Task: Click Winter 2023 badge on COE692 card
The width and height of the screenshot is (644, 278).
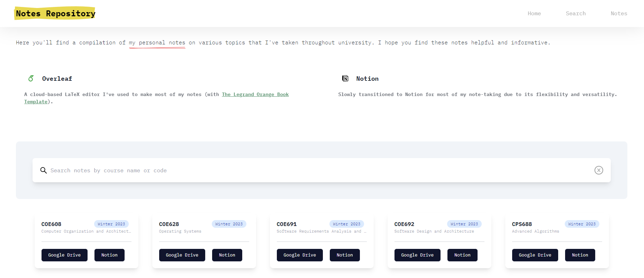Action: 464,224
